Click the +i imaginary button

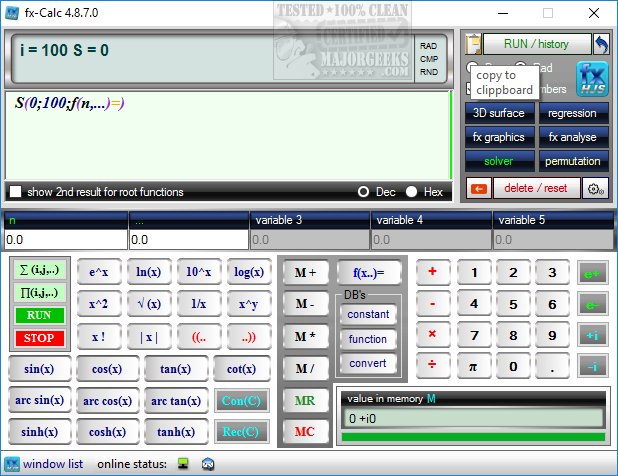(x=592, y=335)
